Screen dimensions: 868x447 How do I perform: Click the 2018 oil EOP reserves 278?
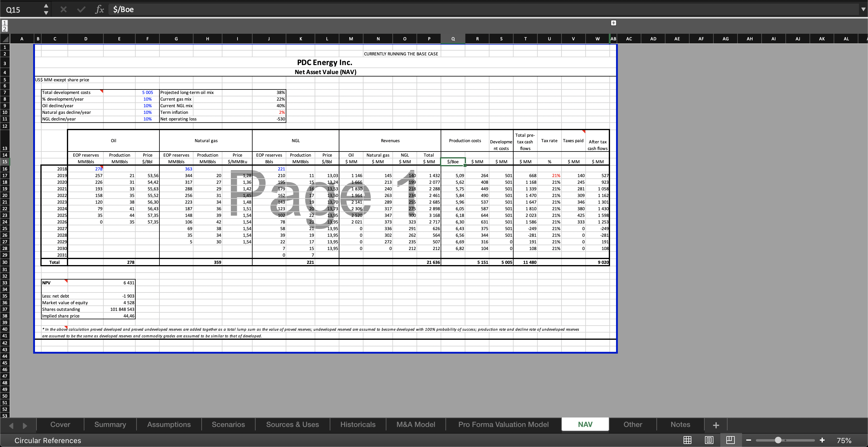[x=86, y=169]
